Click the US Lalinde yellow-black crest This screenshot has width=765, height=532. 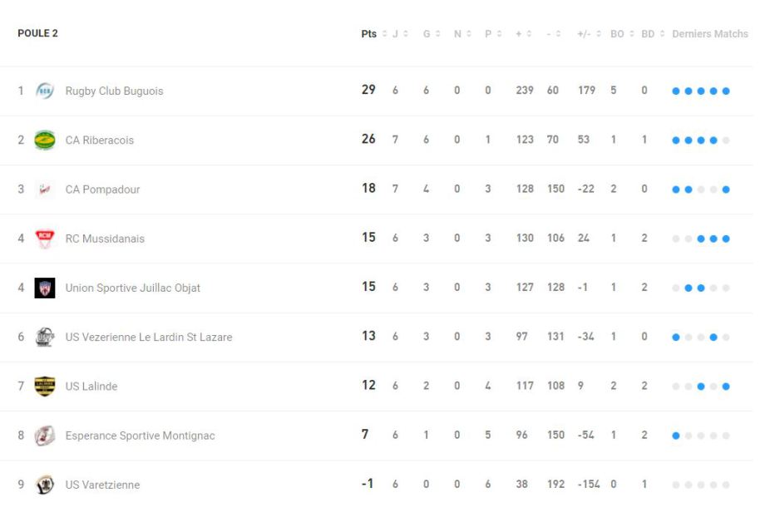[x=45, y=386]
